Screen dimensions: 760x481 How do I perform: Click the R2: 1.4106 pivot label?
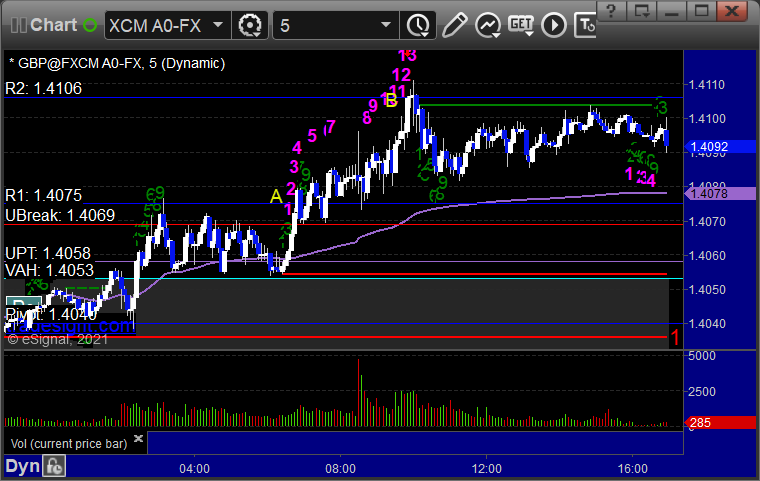pyautogui.click(x=44, y=88)
